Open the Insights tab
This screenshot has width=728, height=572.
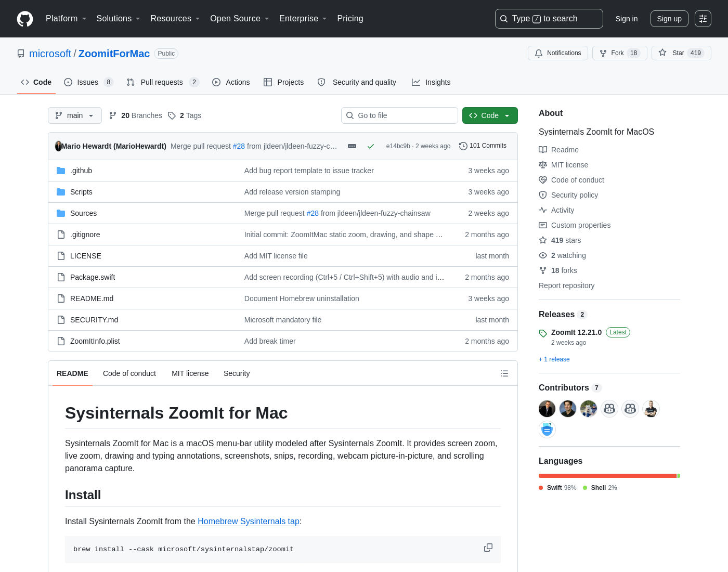431,82
